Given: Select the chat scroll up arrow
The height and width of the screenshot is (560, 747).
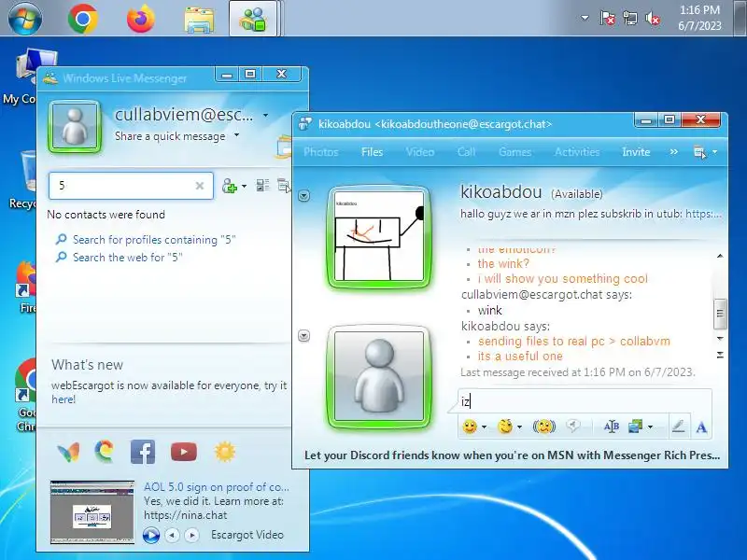Looking at the screenshot, I should [720, 256].
